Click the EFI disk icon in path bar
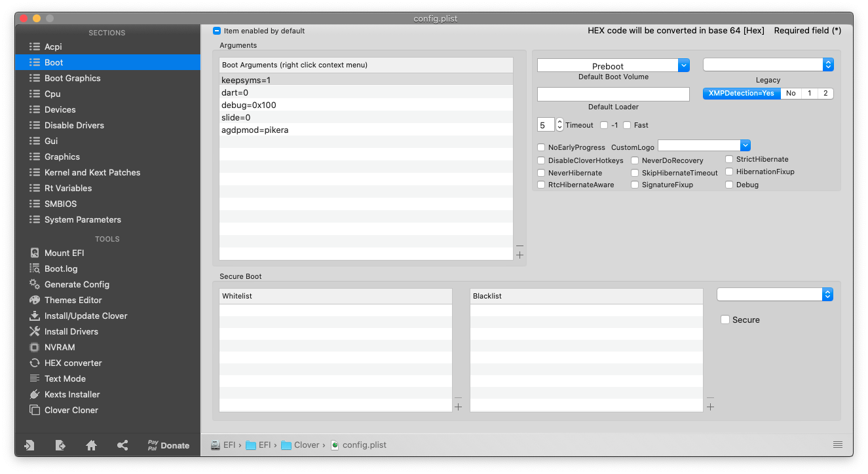Image resolution: width=868 pixels, height=474 pixels. click(216, 445)
